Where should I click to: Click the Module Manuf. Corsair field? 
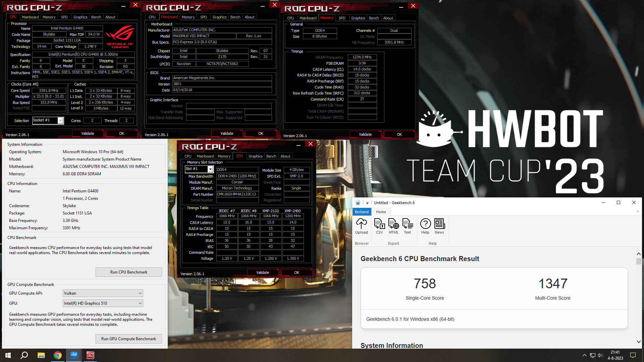click(x=237, y=182)
